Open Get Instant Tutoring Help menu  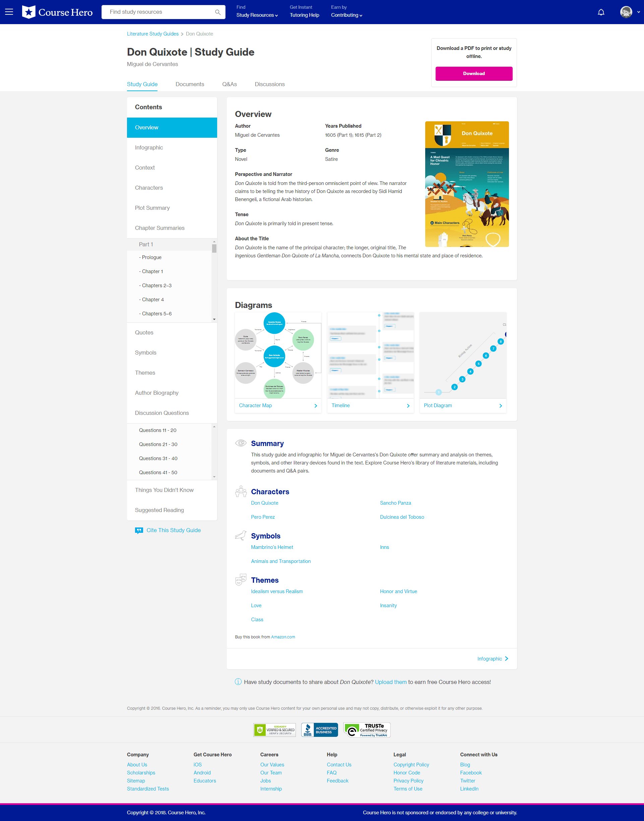304,12
